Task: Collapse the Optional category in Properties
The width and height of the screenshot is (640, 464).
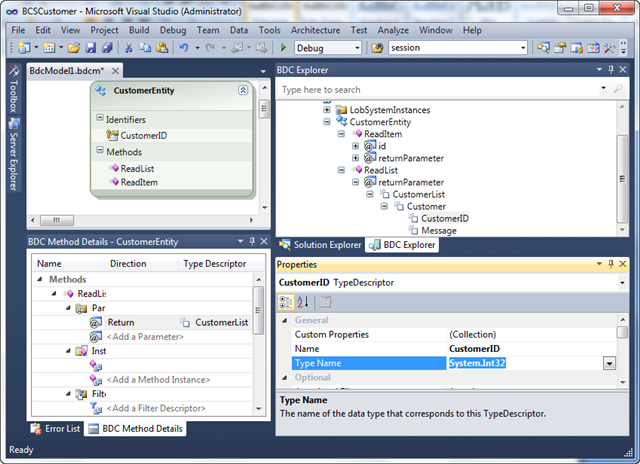Action: (x=284, y=377)
